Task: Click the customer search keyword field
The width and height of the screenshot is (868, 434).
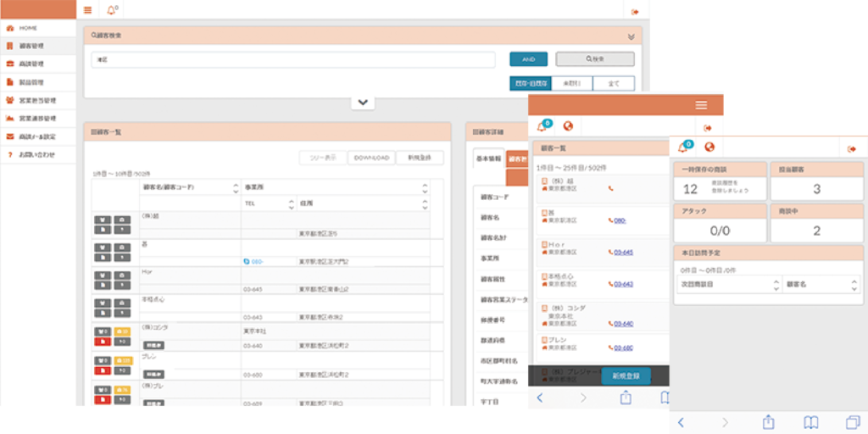Action: pyautogui.click(x=293, y=59)
